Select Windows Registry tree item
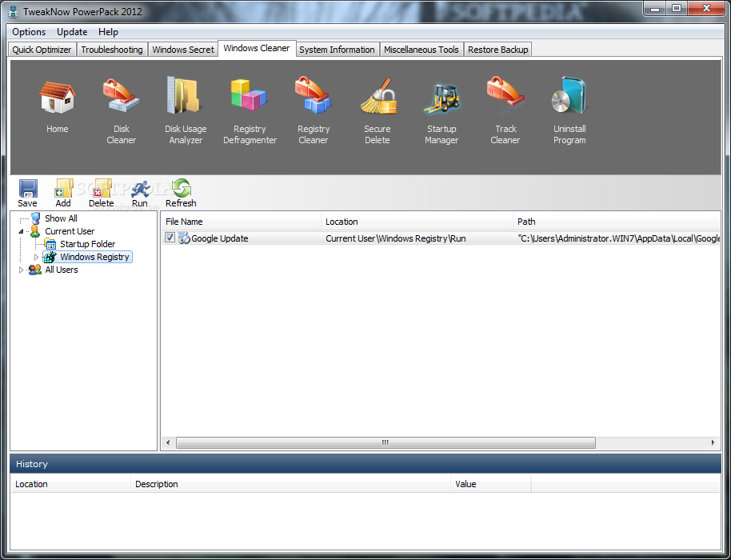This screenshot has height=560, width=731. coord(94,257)
